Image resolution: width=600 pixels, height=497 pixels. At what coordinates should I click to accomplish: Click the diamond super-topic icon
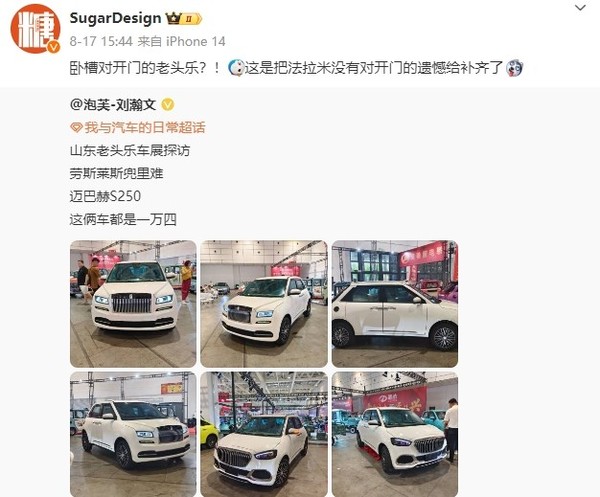click(76, 127)
